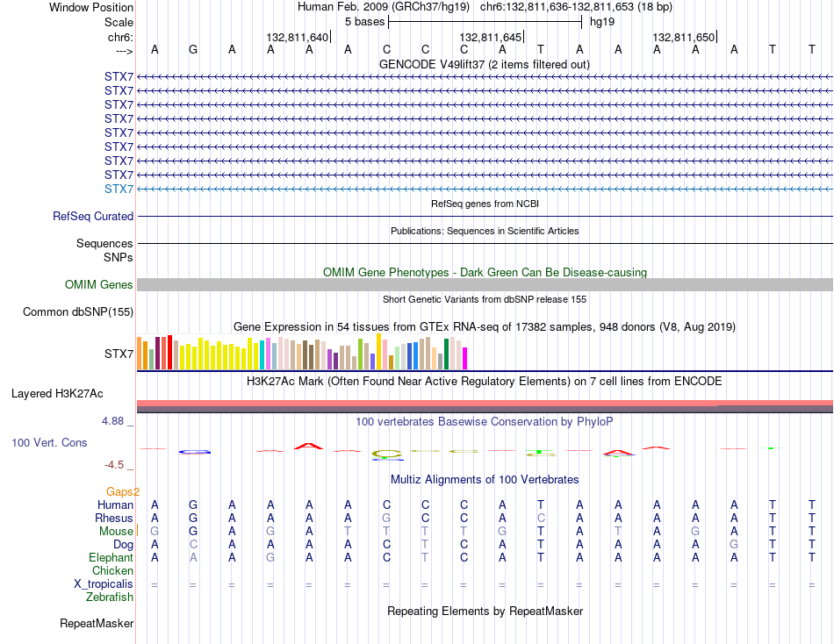Viewport: 834px width, 644px height.
Task: Select the Elephant alignment row label
Action: point(111,557)
